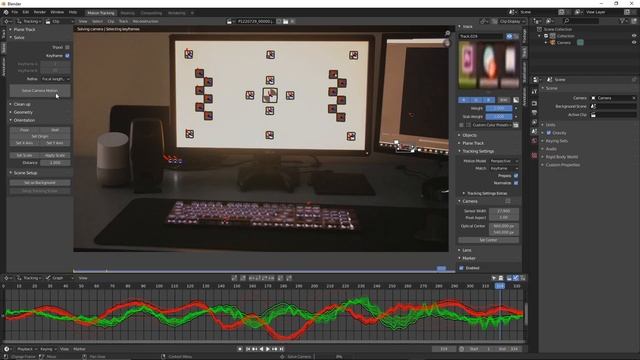This screenshot has width=640, height=360.
Task: Click the Set Scale button
Action: click(24, 156)
